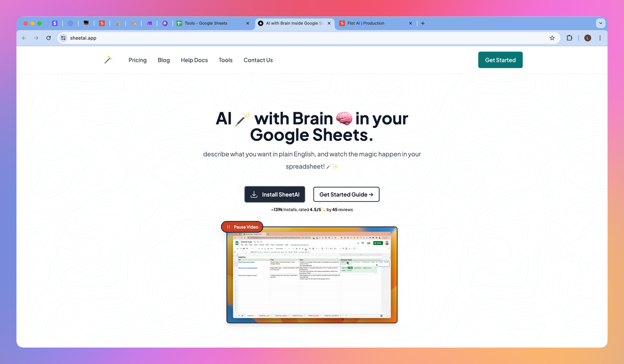Open the Blog nav link

[x=164, y=60]
